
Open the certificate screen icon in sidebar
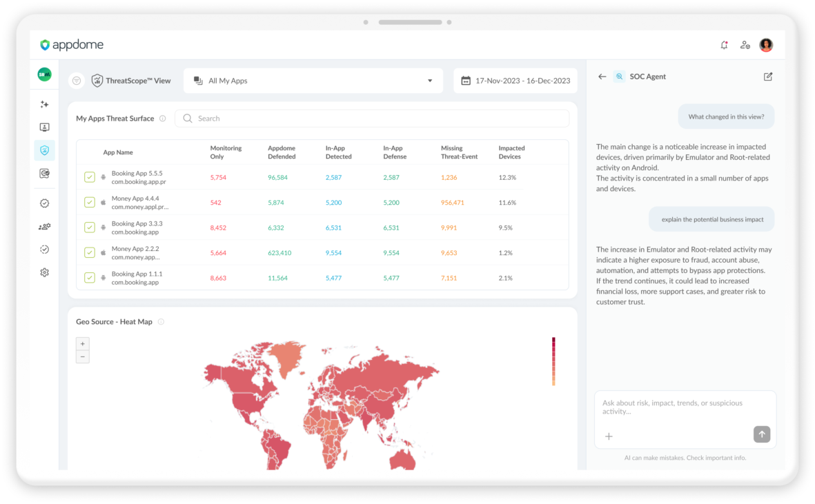pos(45,173)
